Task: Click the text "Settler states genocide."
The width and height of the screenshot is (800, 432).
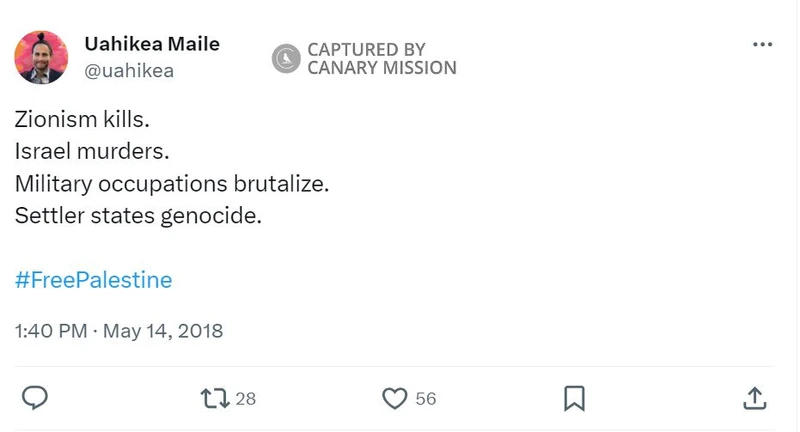Action: point(138,215)
